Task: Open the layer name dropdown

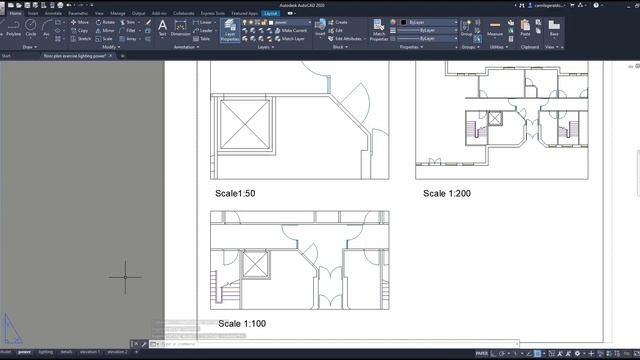Action: (x=309, y=22)
